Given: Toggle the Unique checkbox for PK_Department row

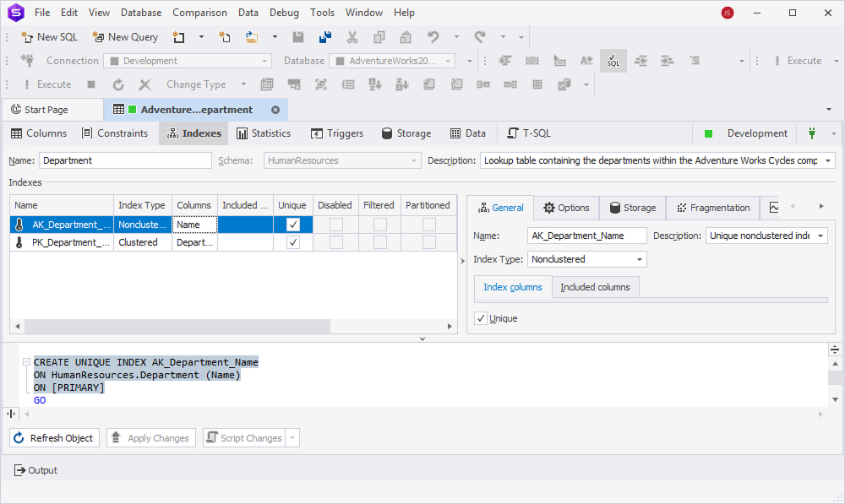Looking at the screenshot, I should click(292, 242).
